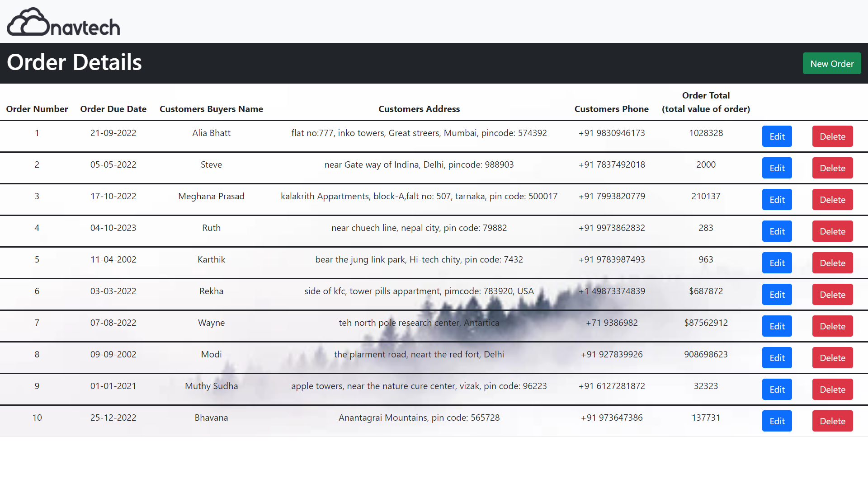Delete Meghana Prasad's order
Image resolution: width=868 pixels, height=488 pixels.
coord(832,200)
